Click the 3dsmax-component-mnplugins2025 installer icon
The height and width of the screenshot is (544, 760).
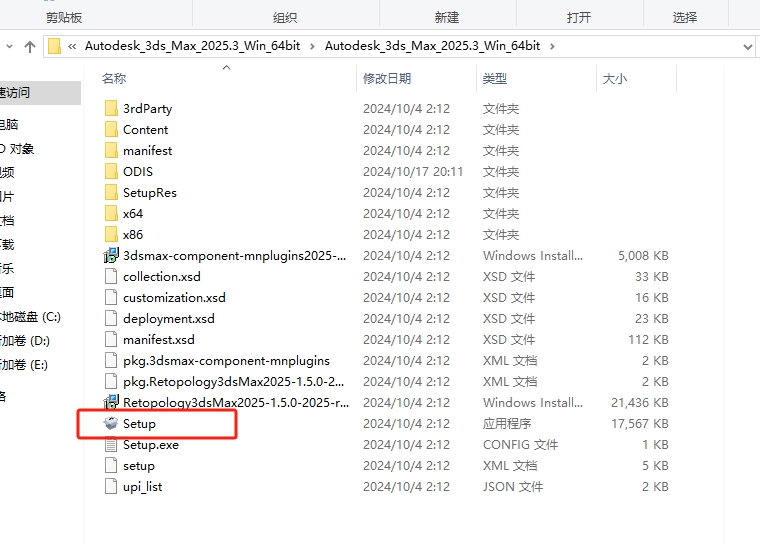click(x=111, y=256)
